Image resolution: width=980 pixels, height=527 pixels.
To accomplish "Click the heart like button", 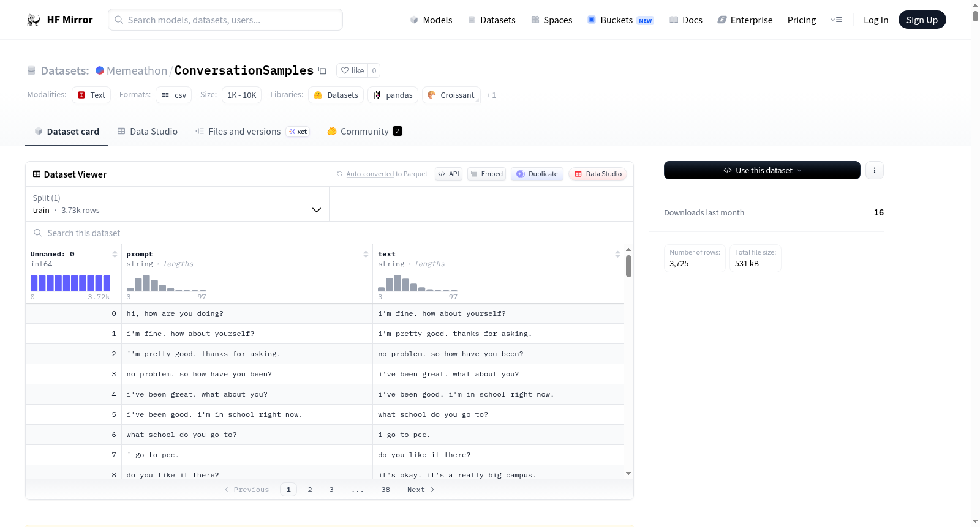I will click(x=352, y=70).
